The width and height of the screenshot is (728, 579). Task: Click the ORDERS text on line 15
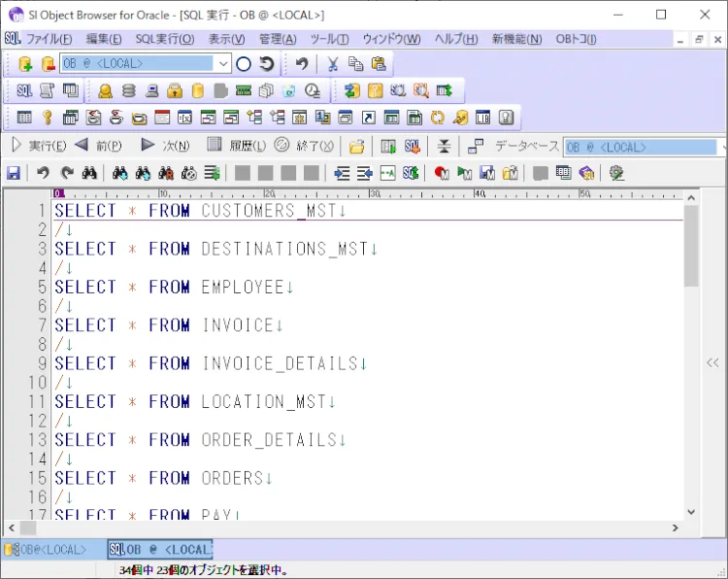coord(232,478)
